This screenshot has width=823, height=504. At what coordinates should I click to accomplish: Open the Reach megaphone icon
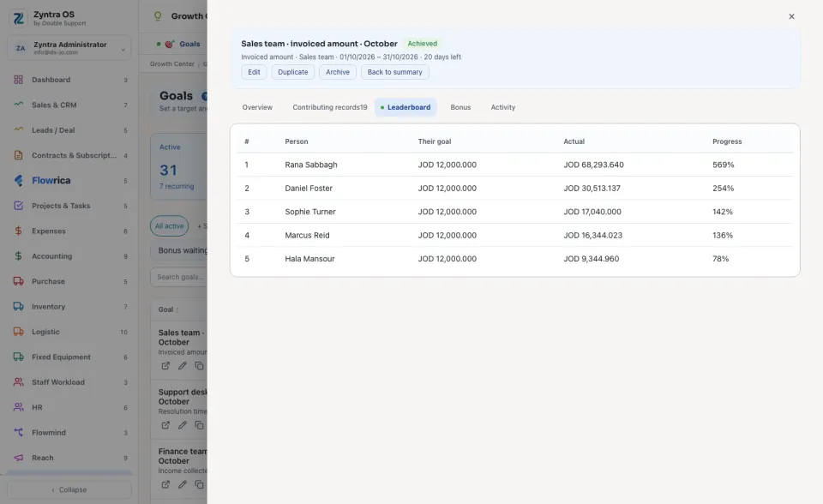18,457
